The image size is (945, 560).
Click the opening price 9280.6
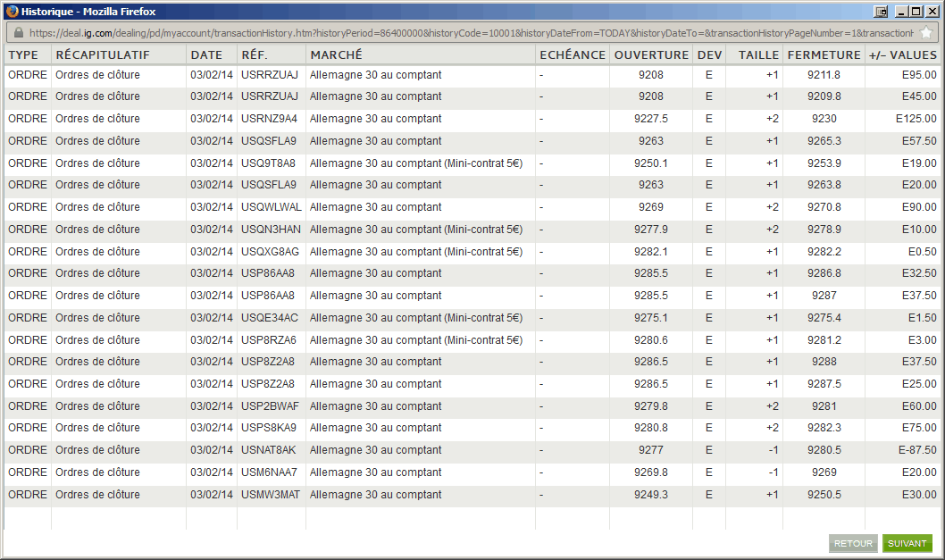coord(651,340)
